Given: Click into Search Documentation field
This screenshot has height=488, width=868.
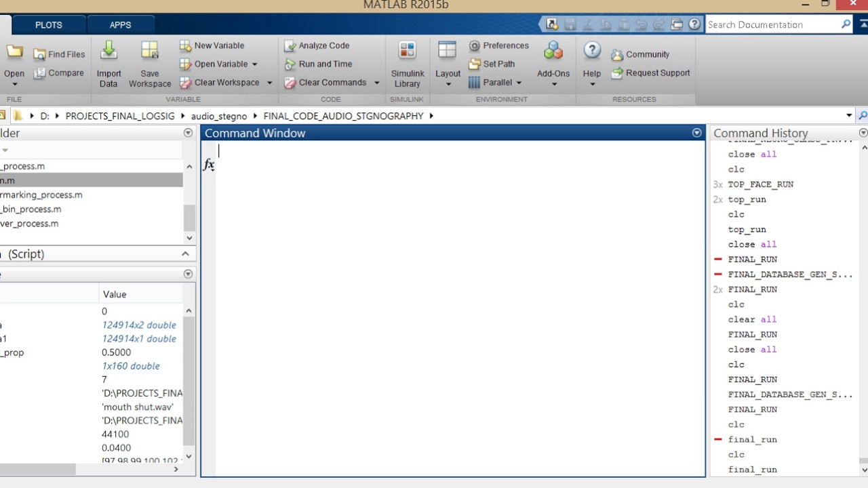Looking at the screenshot, I should [772, 24].
